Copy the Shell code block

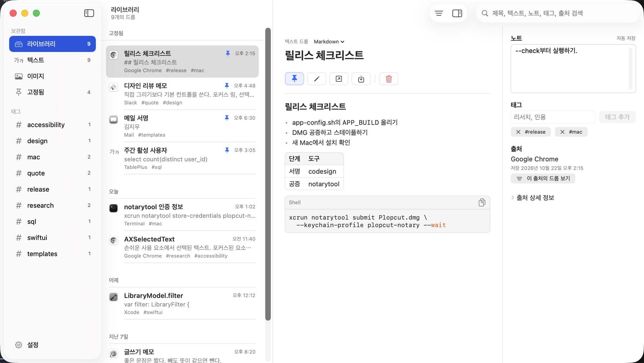[482, 202]
